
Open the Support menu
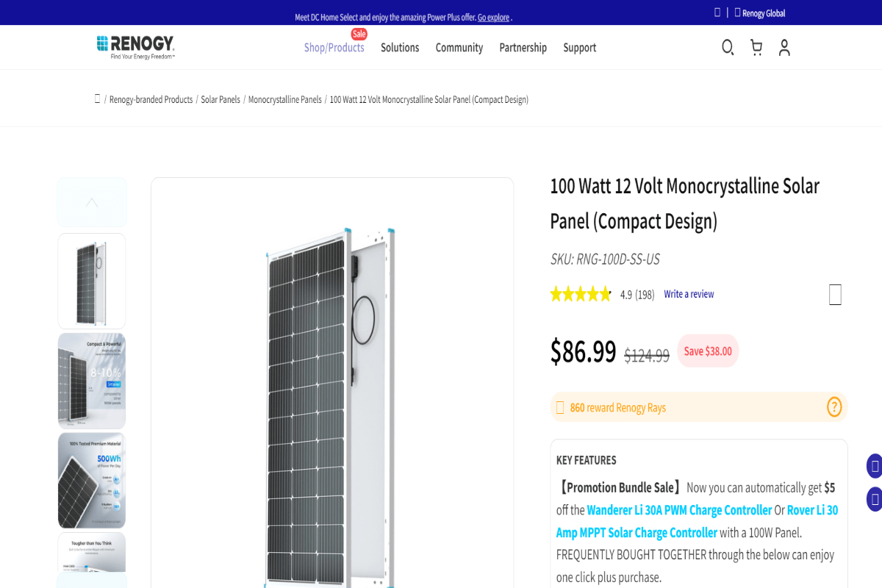(x=580, y=47)
